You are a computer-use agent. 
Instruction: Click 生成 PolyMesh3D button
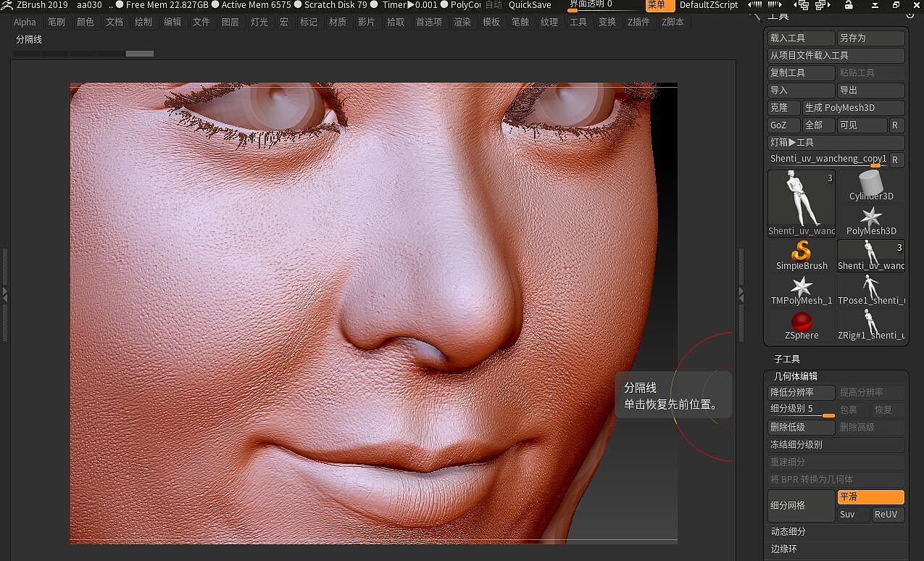(x=854, y=107)
